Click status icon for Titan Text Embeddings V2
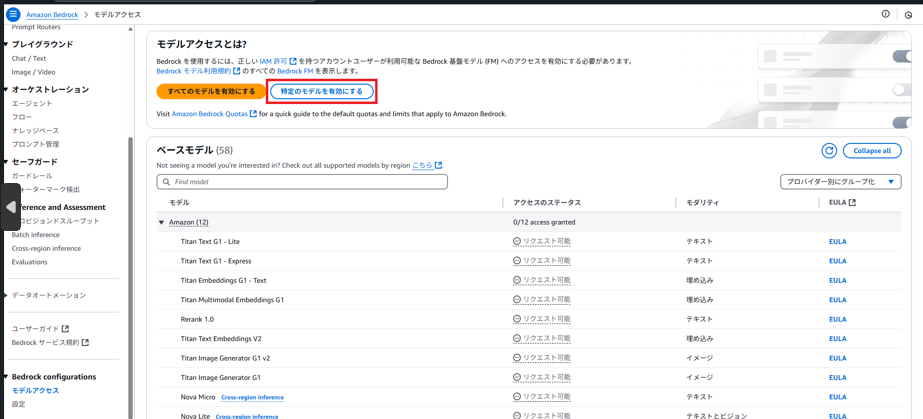Screen dimensions: 923x419 coord(517,338)
